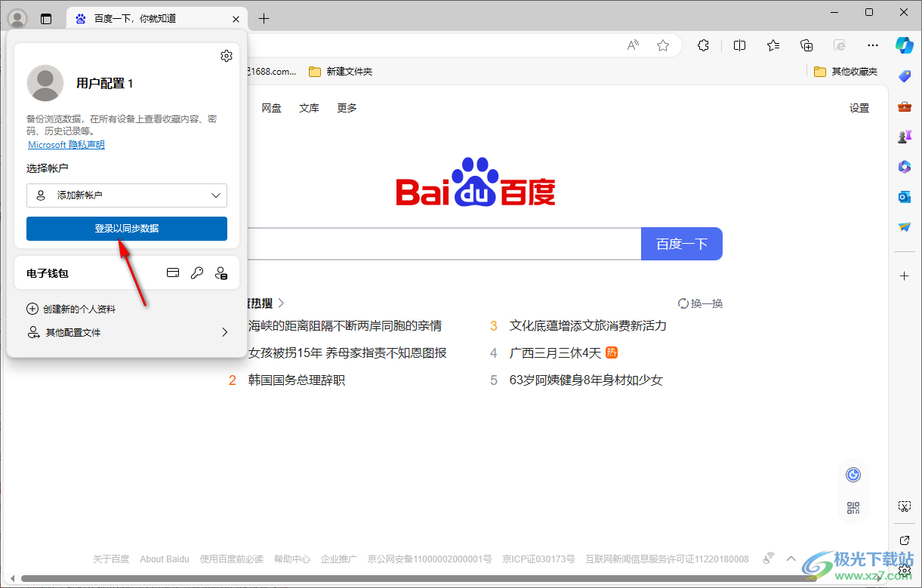Open the Microsoft 365 sidebar icon

[x=905, y=167]
